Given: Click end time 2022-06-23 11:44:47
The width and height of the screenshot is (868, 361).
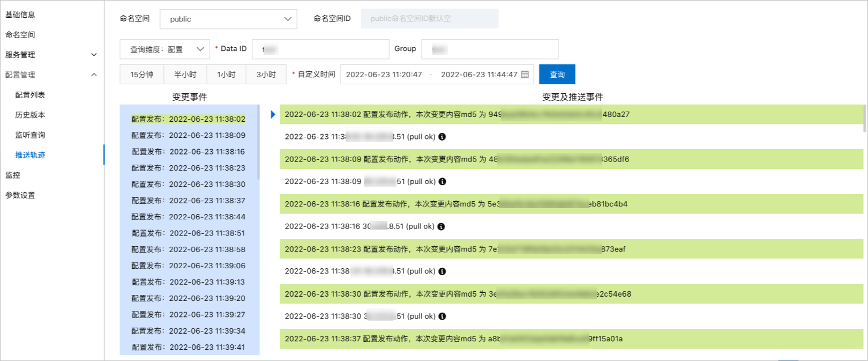Looking at the screenshot, I should (x=479, y=75).
